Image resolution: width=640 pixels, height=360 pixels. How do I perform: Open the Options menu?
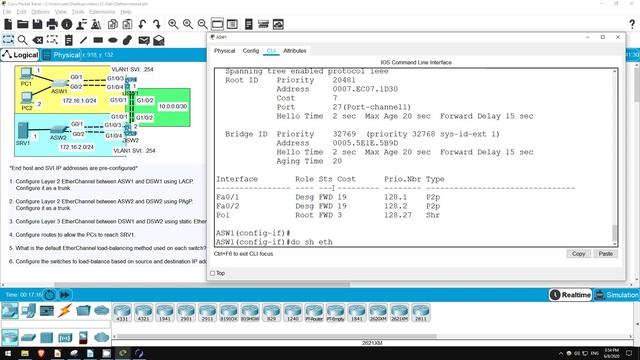coord(40,12)
